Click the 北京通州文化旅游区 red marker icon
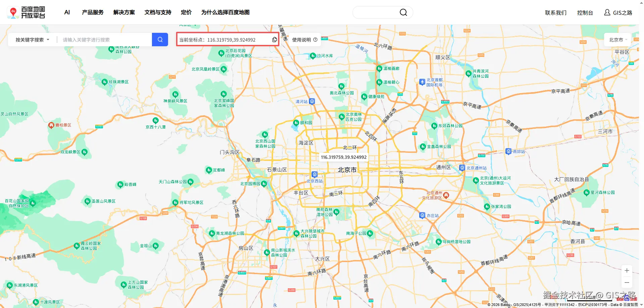The image size is (644, 308). (446, 195)
